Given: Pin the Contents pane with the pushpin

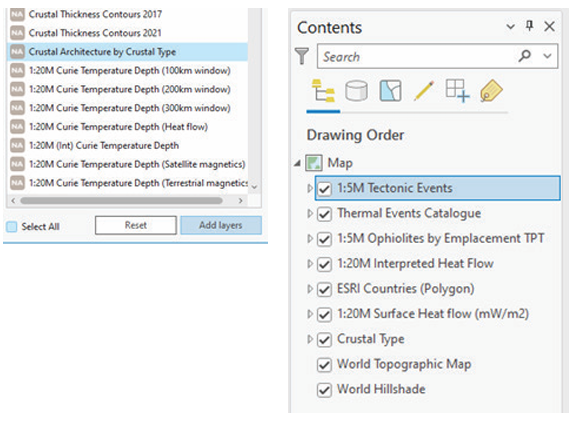Looking at the screenshot, I should pos(530,26).
